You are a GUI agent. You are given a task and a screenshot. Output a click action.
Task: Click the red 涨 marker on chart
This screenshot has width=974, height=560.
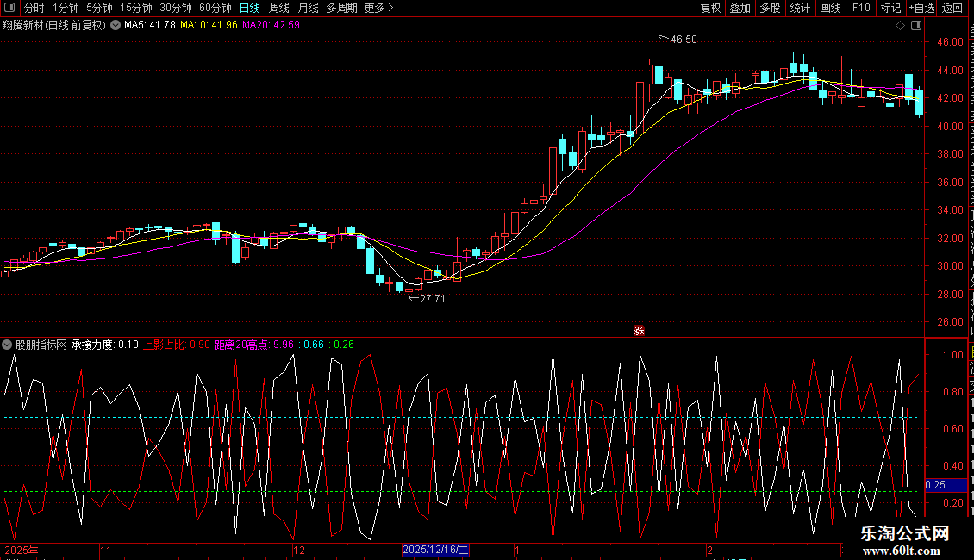coord(639,330)
